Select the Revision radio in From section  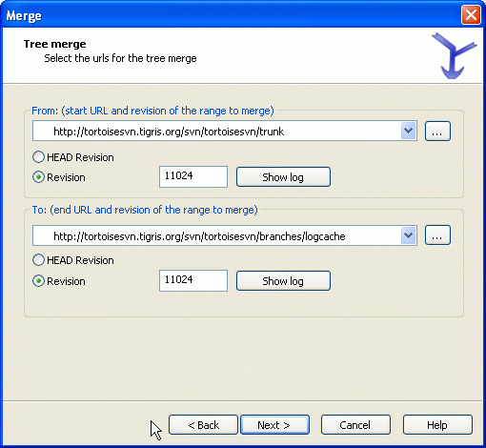point(59,177)
